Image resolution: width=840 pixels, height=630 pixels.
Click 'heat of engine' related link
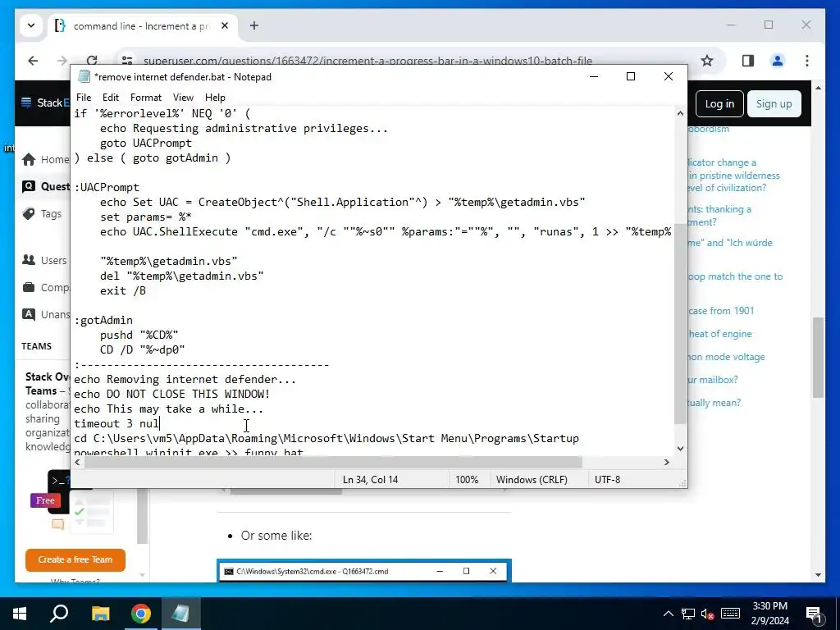coord(720,334)
